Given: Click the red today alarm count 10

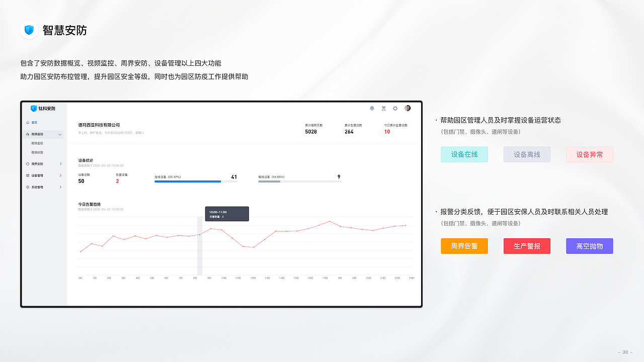Looking at the screenshot, I should [387, 132].
